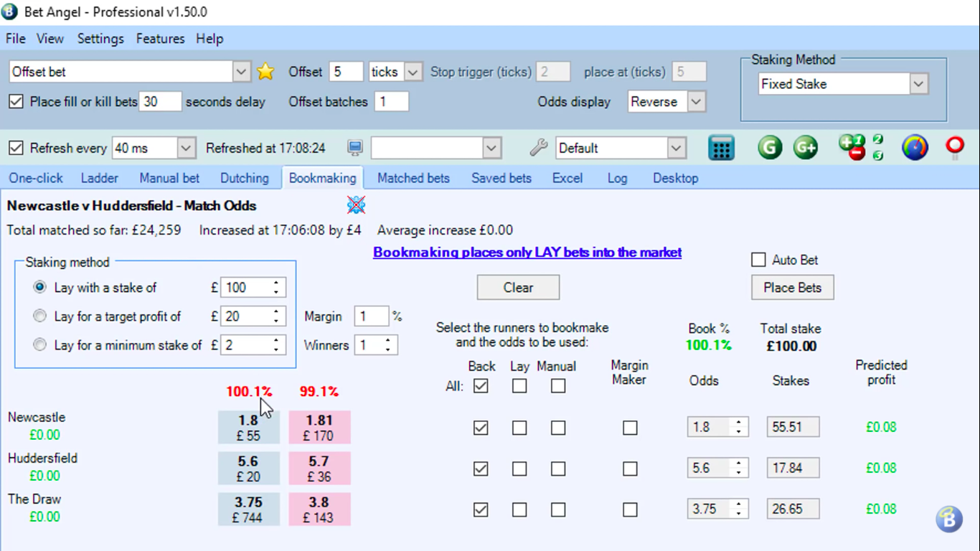
Task: Open Guardian with the green G icon
Action: click(770, 148)
